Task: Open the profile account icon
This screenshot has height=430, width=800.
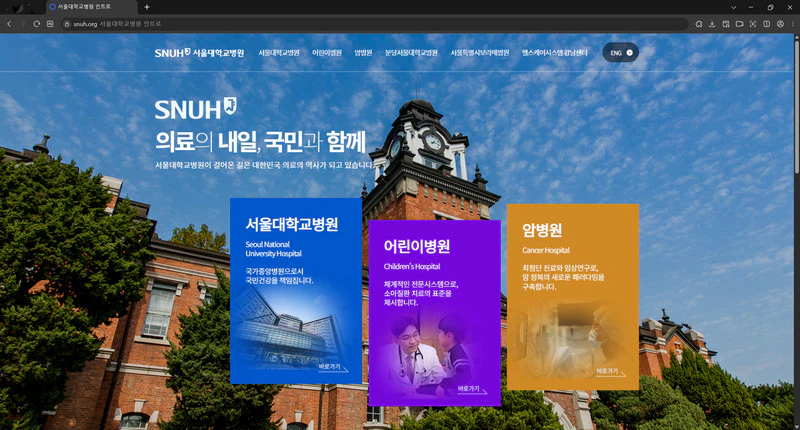Action: coord(780,24)
